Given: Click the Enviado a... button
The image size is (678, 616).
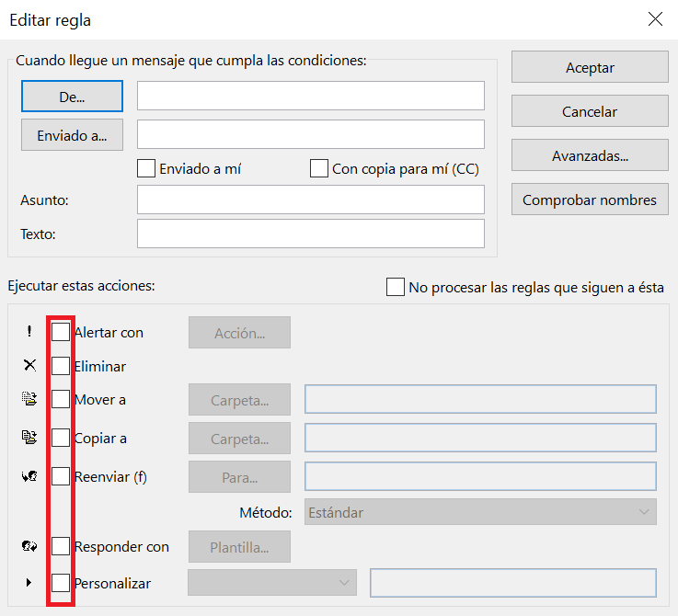Looking at the screenshot, I should click(x=72, y=135).
